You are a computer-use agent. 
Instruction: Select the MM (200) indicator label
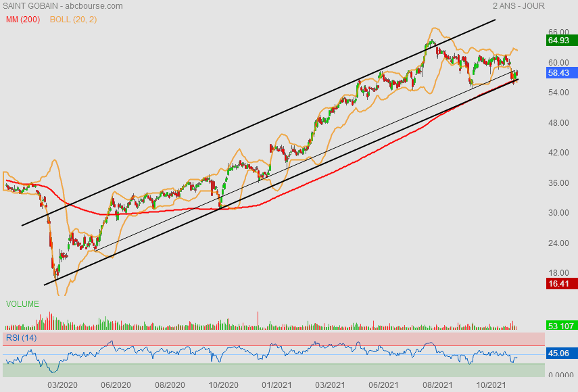pyautogui.click(x=23, y=20)
